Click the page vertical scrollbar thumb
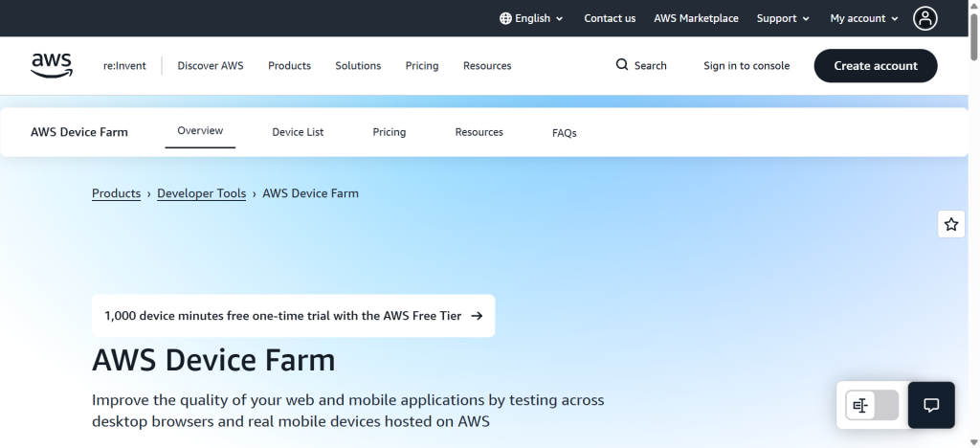The image size is (980, 448). [973, 36]
